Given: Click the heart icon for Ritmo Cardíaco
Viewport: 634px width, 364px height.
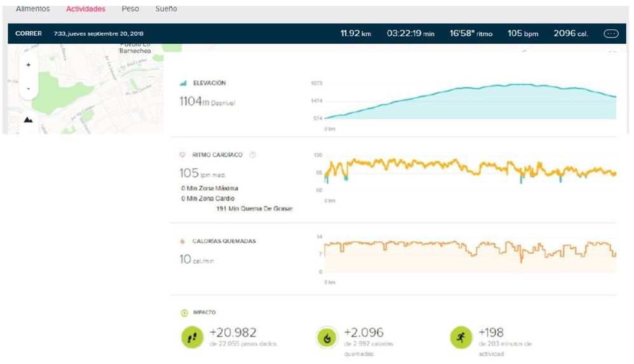Looking at the screenshot, I should [183, 155].
